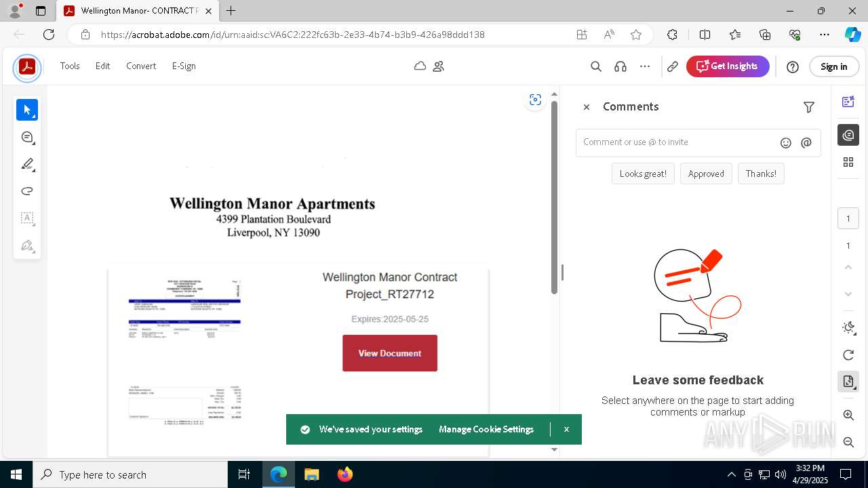
Task: Pick the highlighter pen tool
Action: (x=27, y=164)
